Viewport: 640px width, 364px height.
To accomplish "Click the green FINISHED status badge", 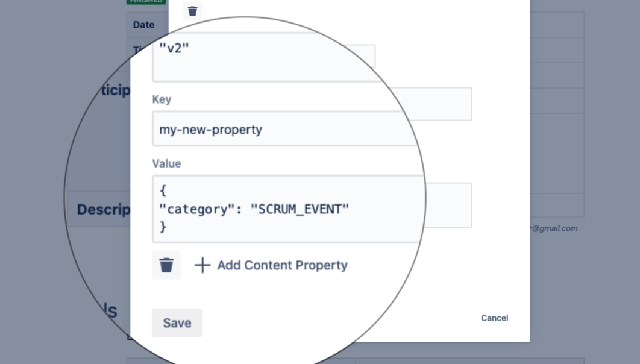I will coord(145,2).
